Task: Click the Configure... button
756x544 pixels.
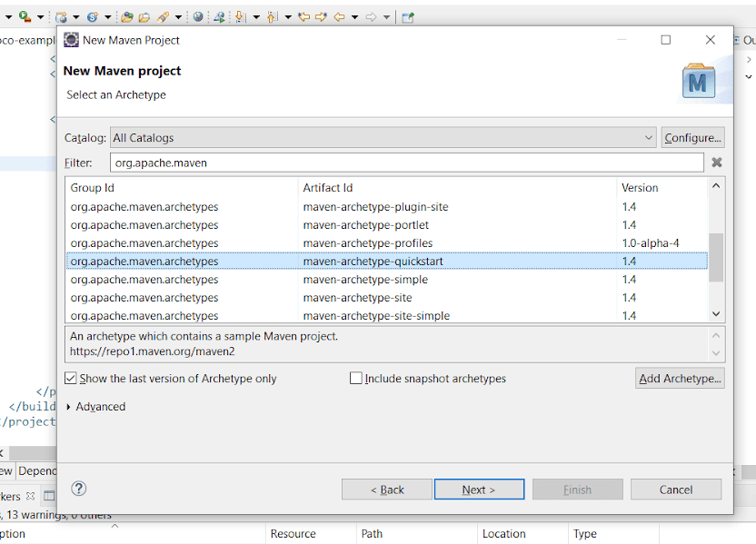Action: coord(692,138)
